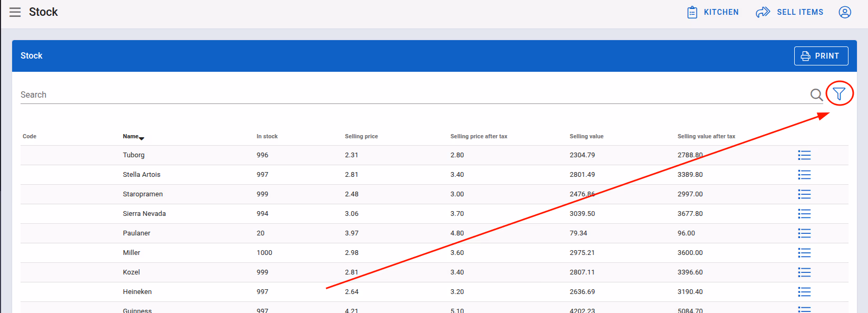Toggle Name column sort arrow
This screenshot has width=868, height=313.
click(x=141, y=138)
